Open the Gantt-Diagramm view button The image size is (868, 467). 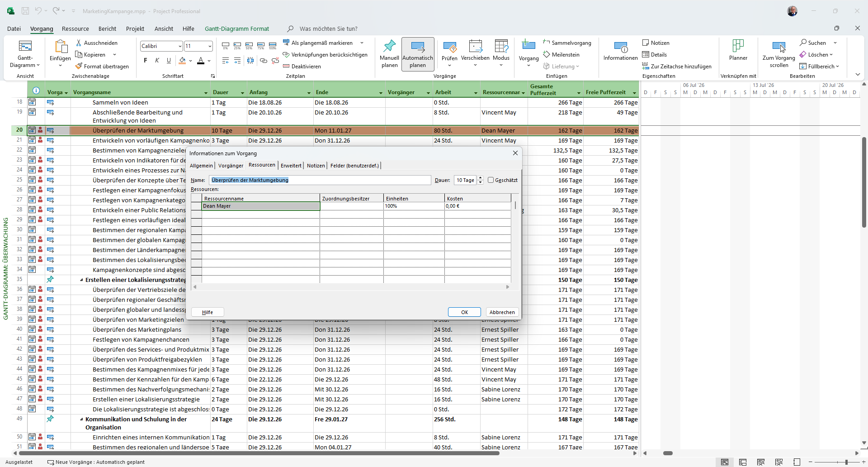25,54
